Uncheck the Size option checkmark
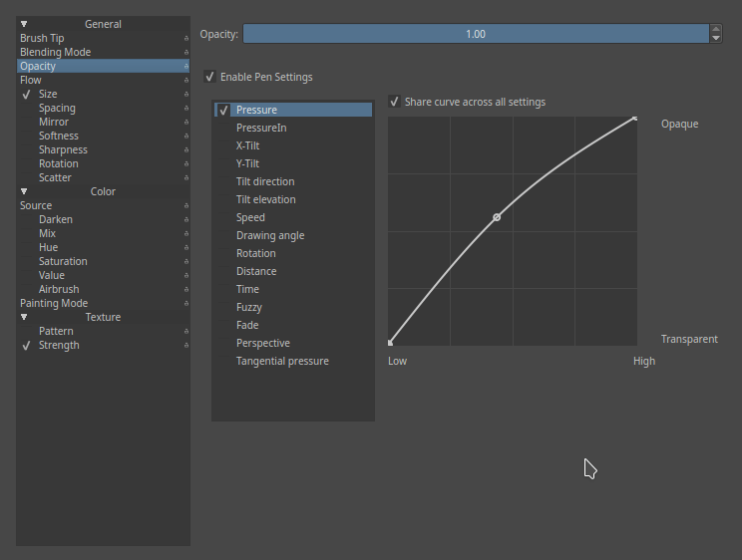This screenshot has height=560, width=742. [x=27, y=94]
